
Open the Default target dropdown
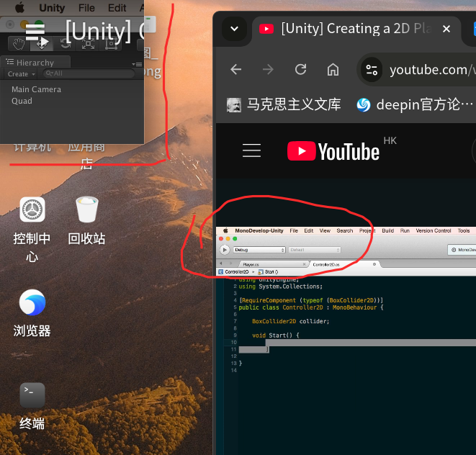click(314, 250)
